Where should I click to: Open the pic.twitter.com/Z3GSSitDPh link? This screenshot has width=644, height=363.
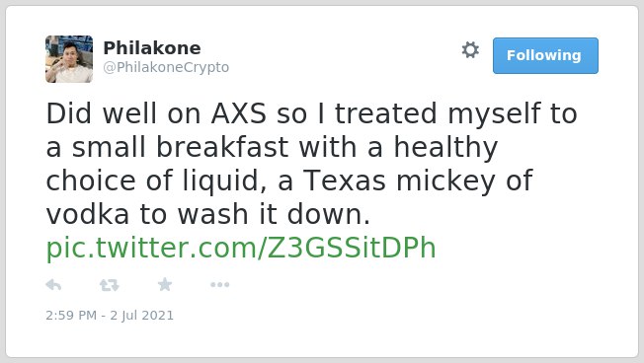coord(241,248)
